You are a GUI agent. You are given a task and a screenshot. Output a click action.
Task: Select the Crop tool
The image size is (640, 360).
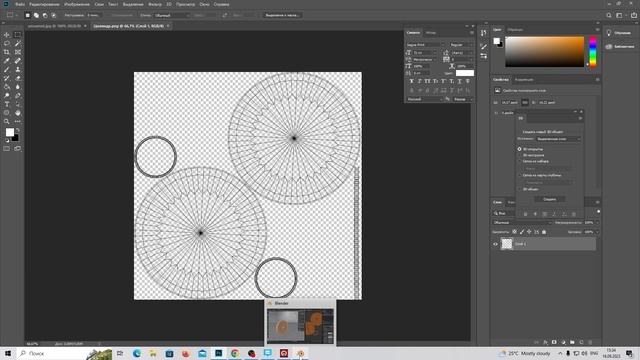tap(7, 52)
